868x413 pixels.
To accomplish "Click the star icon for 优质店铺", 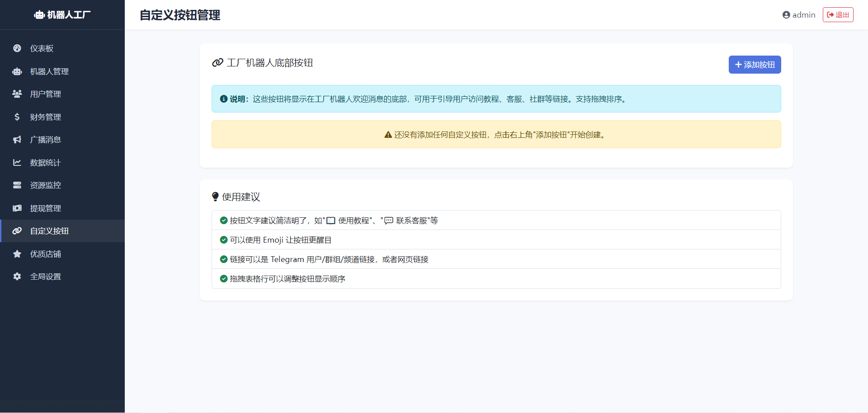I will (17, 254).
